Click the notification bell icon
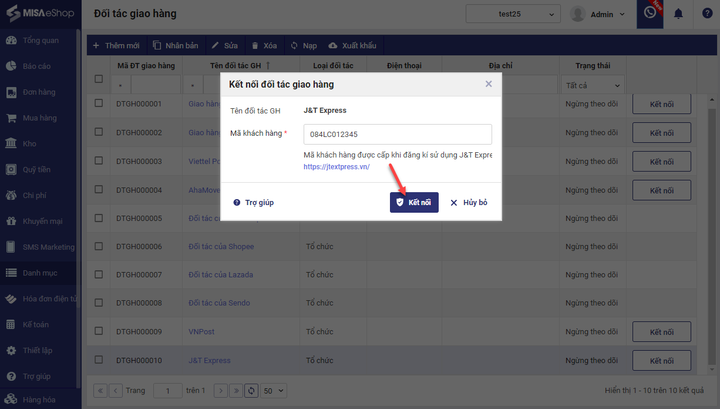720x409 pixels. pyautogui.click(x=679, y=14)
